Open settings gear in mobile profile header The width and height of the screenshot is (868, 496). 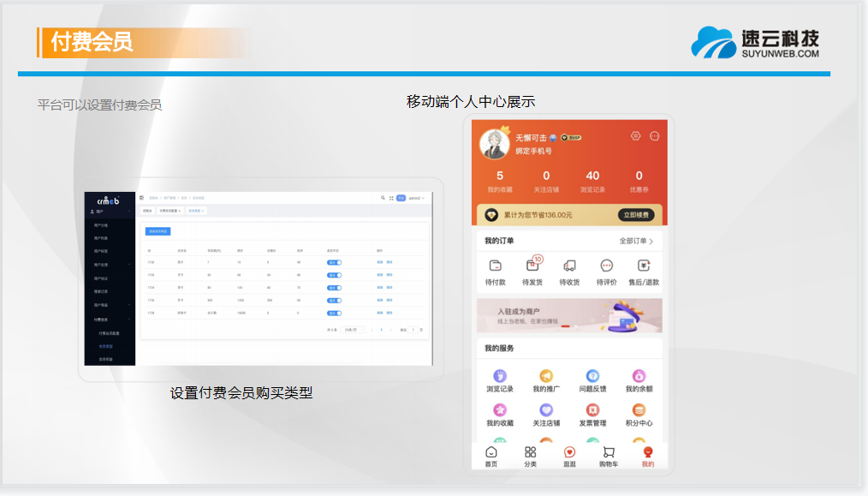[x=635, y=136]
